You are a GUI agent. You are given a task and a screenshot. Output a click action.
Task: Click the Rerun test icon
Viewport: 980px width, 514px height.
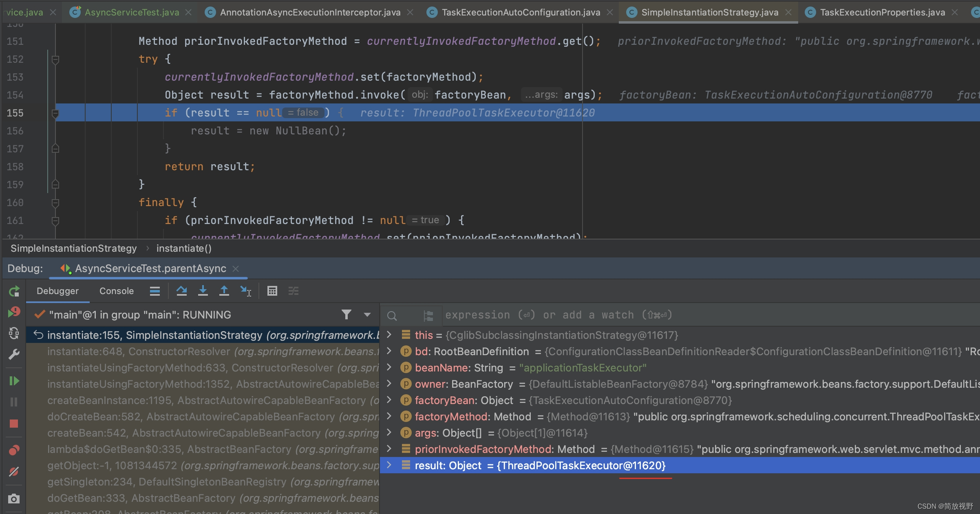tap(14, 291)
